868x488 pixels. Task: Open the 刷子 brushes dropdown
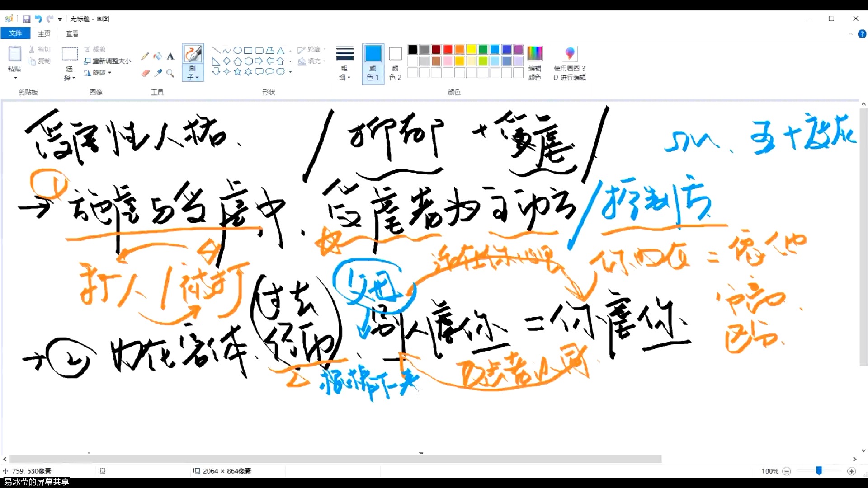coord(193,73)
